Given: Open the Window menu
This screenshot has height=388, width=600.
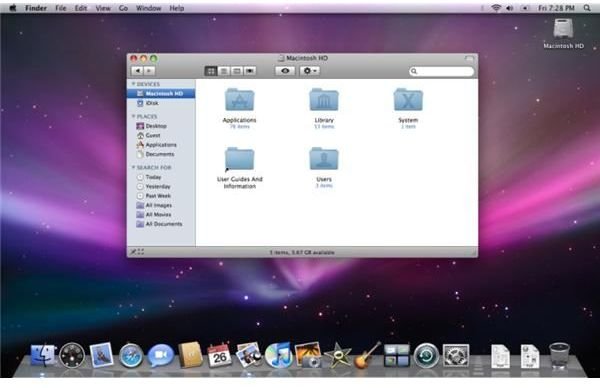Looking at the screenshot, I should pos(148,8).
